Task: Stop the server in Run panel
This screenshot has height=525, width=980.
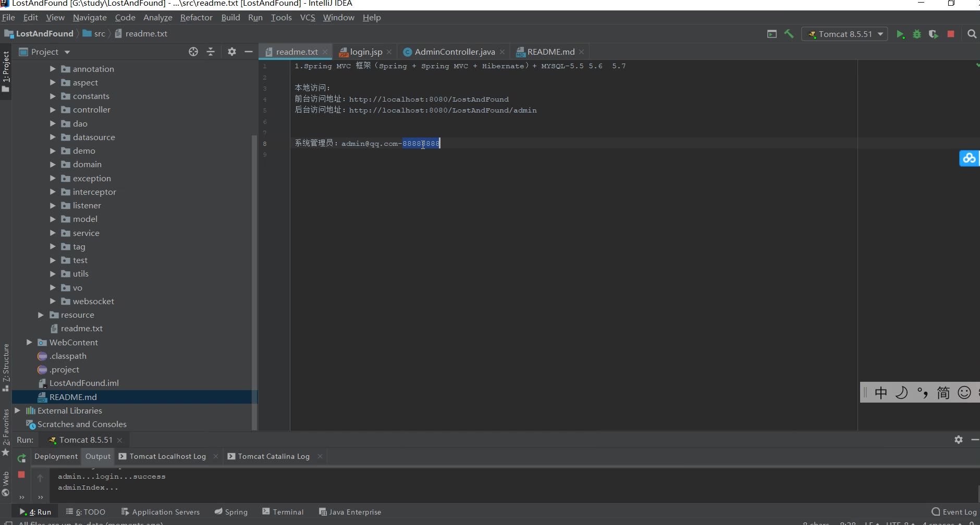Action: (21, 474)
